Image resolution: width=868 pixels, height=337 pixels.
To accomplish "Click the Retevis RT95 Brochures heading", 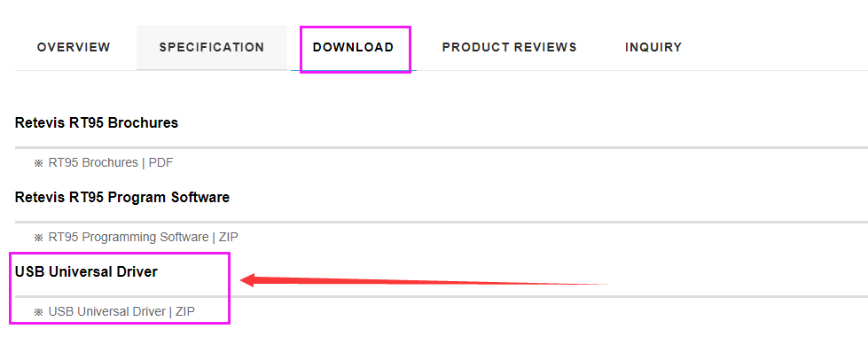I will [x=97, y=122].
